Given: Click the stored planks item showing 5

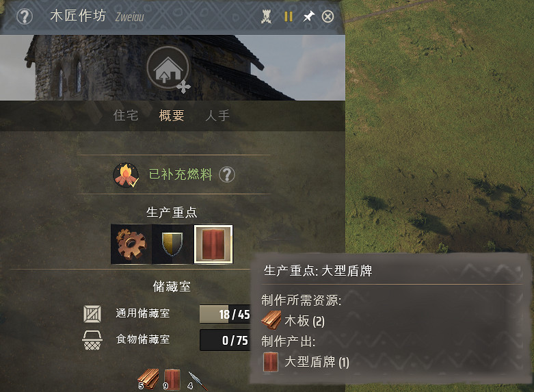Looking at the screenshot, I should click(148, 380).
